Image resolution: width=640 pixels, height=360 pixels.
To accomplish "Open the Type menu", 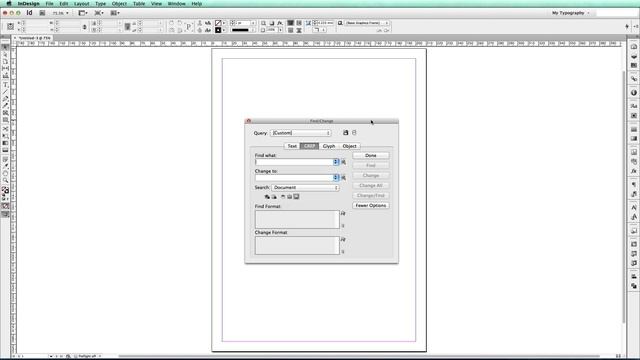I will pyautogui.click(x=100, y=4).
